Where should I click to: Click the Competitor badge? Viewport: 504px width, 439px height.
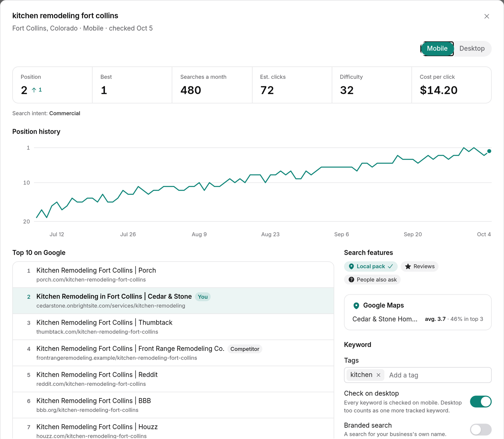pos(245,349)
